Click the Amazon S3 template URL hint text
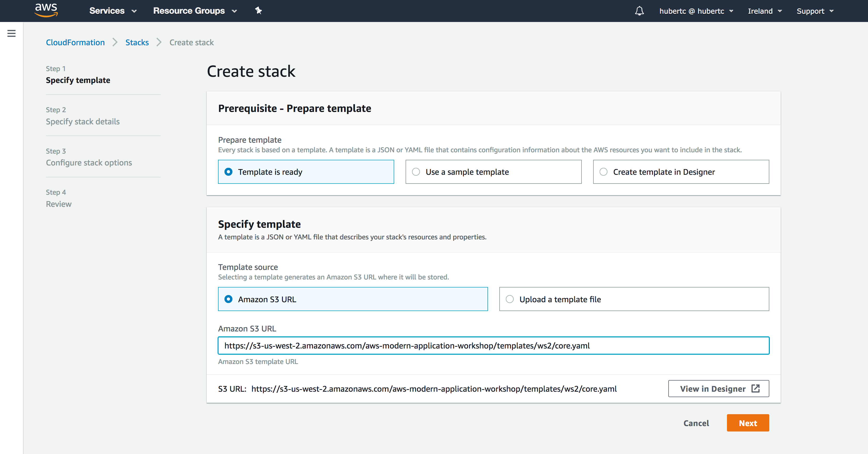Screen dimensions: 868x454 point(258,362)
